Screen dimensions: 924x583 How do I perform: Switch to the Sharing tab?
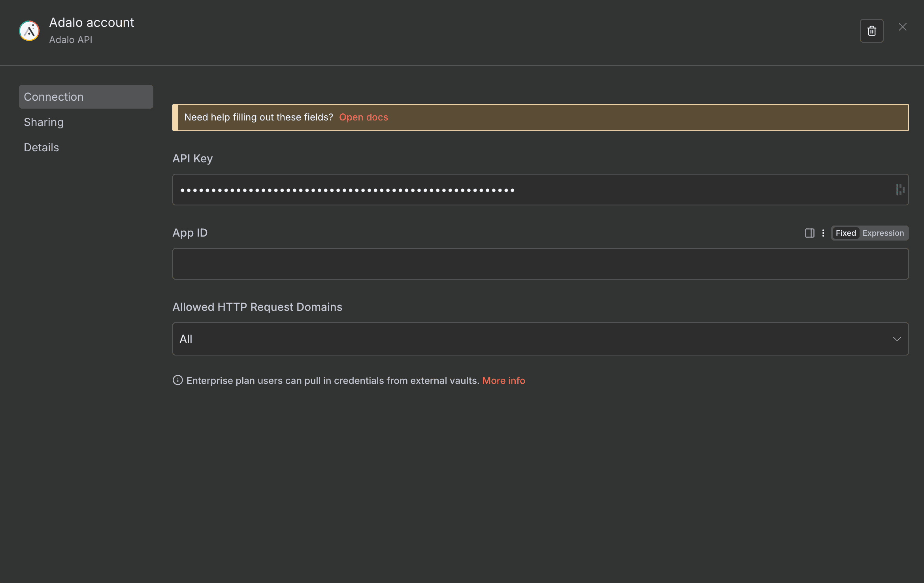pos(43,122)
